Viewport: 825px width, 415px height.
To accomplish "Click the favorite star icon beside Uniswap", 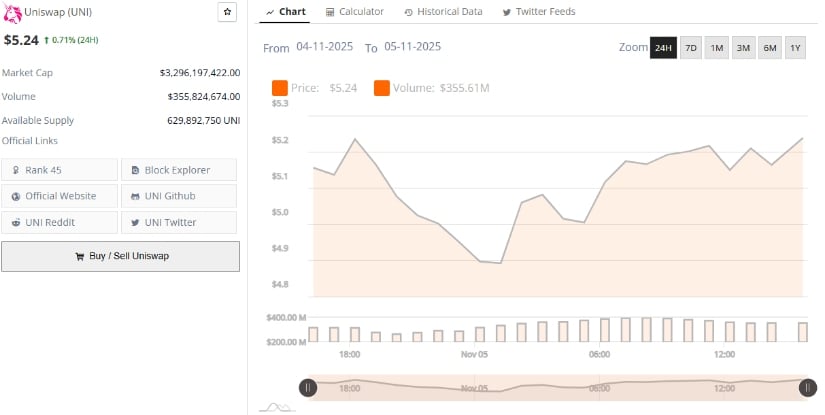I will point(227,12).
